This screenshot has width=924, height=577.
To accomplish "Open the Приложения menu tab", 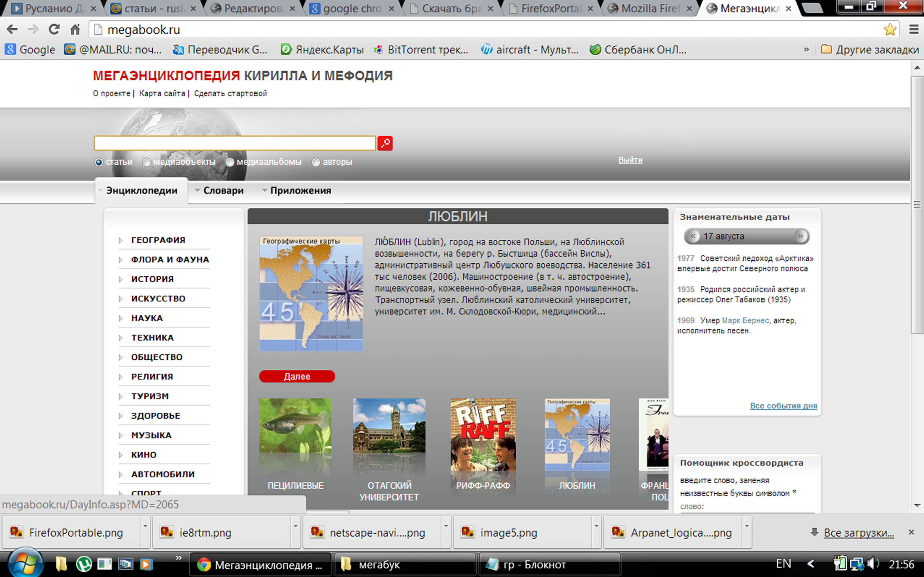I will click(300, 190).
